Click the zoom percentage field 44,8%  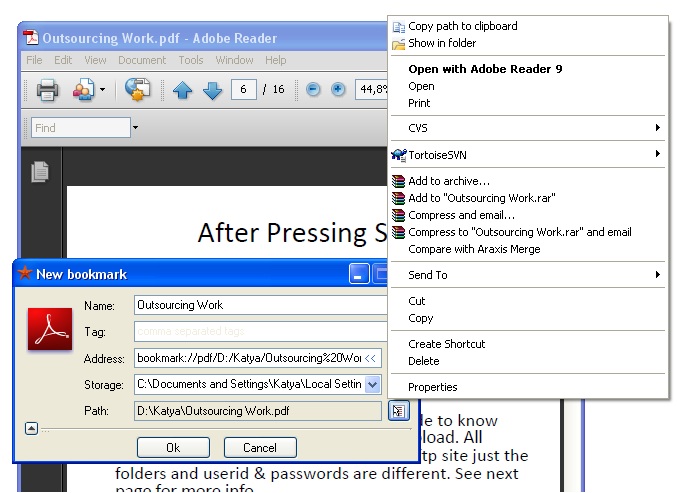(x=371, y=90)
